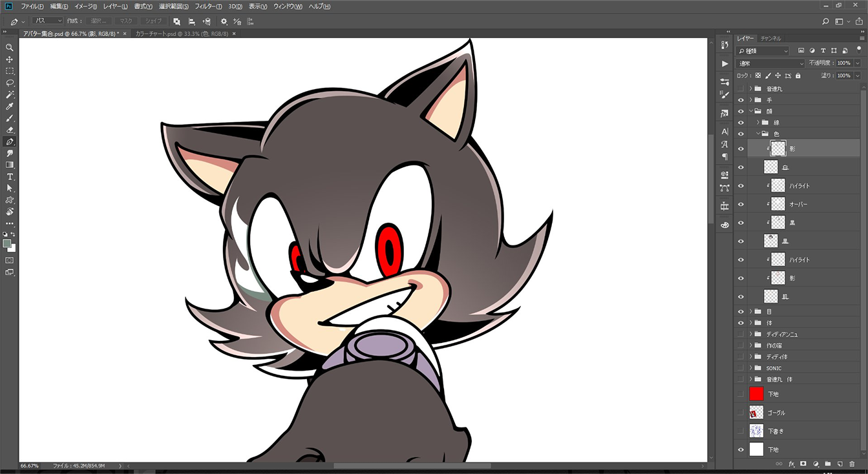The width and height of the screenshot is (868, 474).
Task: Open the History panel icon in dock
Action: tap(725, 45)
